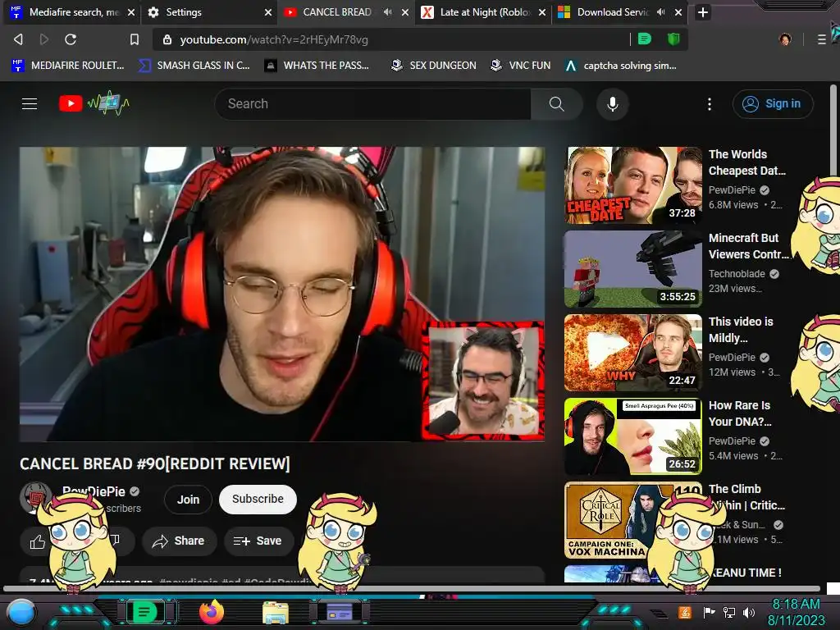Open the browser hamburger menu
Screen dimensions: 840x630
[821, 39]
